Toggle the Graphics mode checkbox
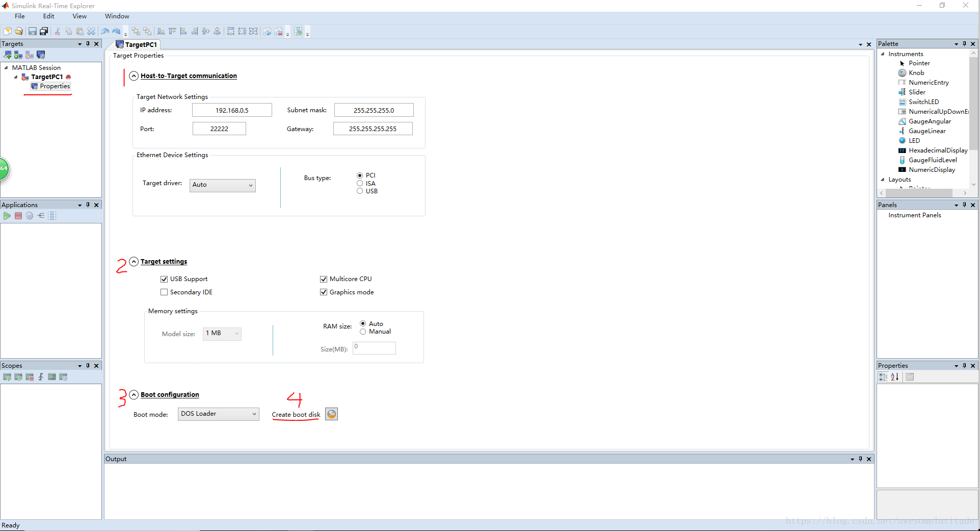The width and height of the screenshot is (980, 531). pos(324,292)
